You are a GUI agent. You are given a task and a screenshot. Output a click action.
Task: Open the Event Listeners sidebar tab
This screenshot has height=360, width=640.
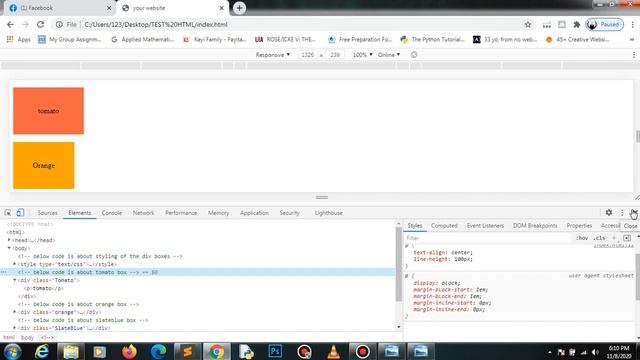[x=485, y=226]
